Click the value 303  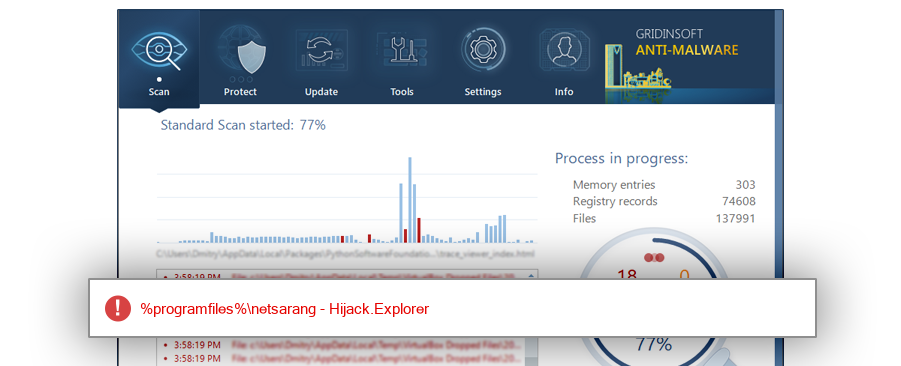point(745,185)
